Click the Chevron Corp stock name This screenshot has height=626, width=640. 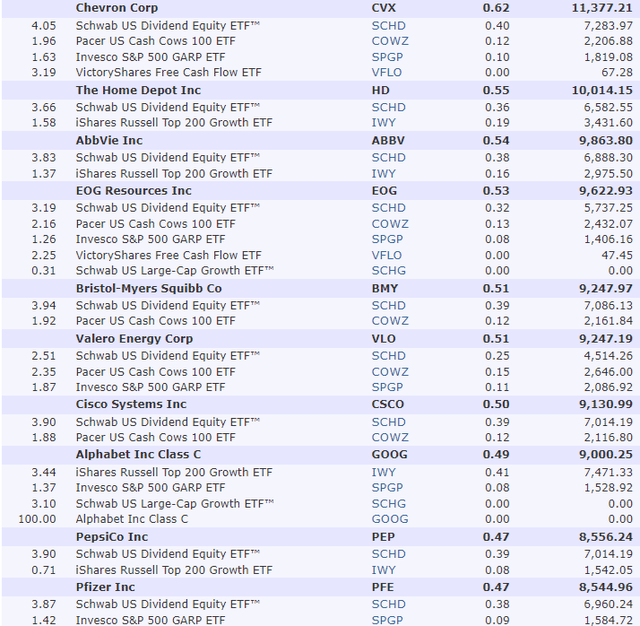pyautogui.click(x=116, y=7)
